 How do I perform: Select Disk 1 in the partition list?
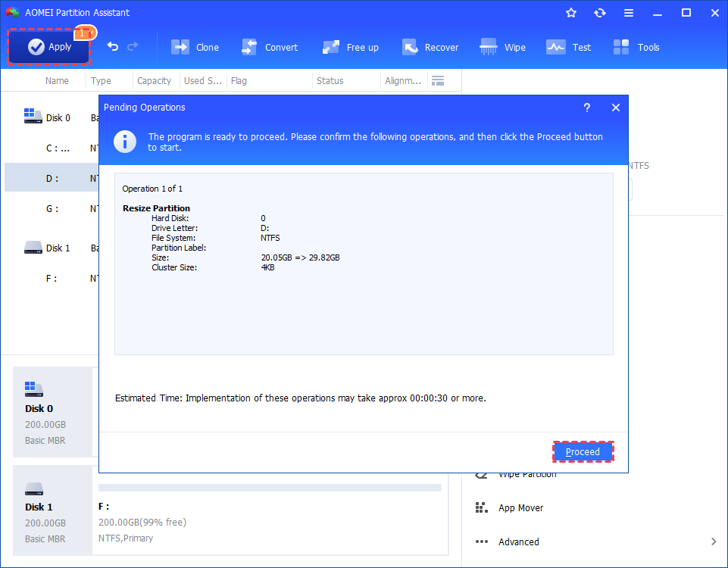coord(52,248)
